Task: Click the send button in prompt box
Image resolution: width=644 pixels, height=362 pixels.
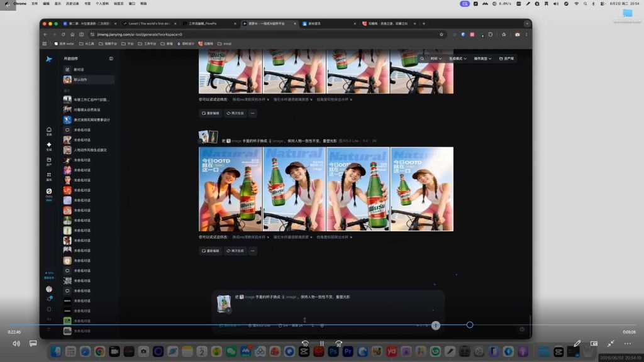Action: coord(436,326)
